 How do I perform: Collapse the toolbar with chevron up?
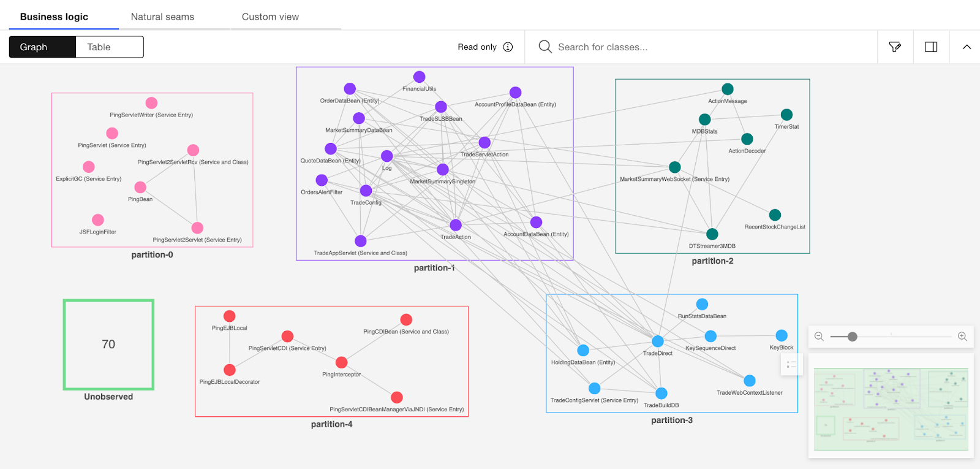click(x=967, y=47)
